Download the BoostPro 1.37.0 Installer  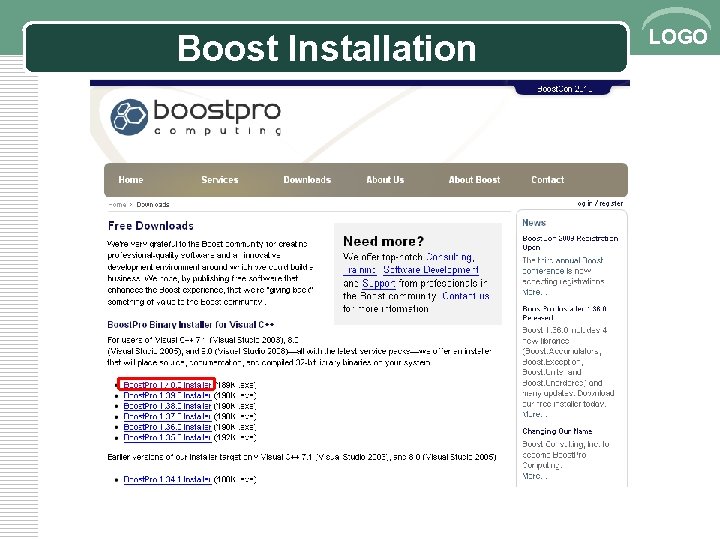tap(167, 416)
